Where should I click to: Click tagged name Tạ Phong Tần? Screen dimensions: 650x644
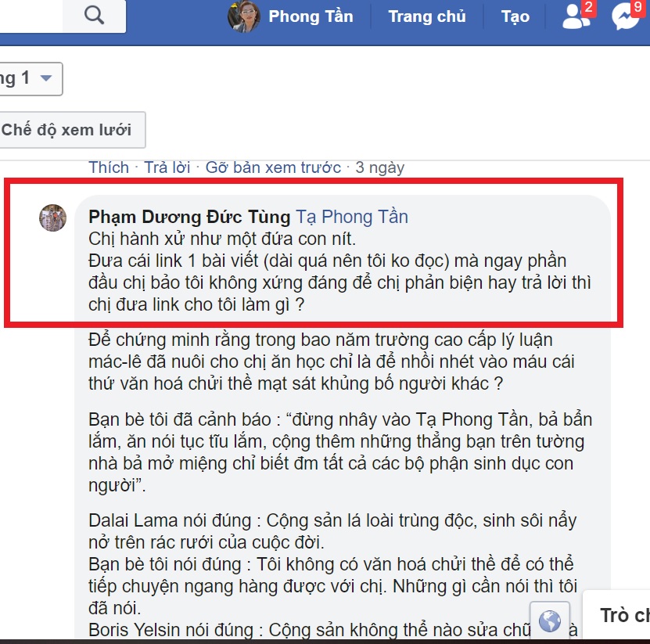(352, 217)
